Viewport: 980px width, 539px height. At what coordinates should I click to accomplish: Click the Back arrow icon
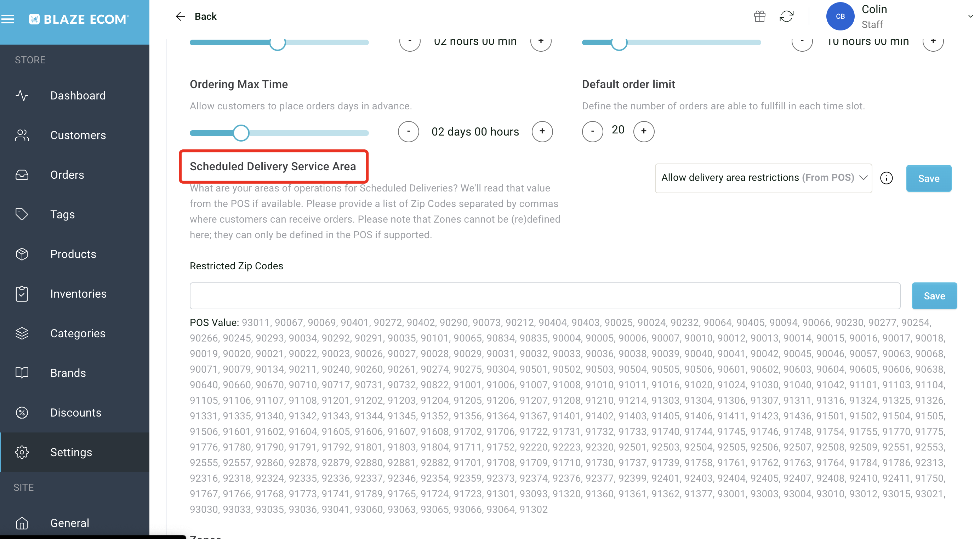click(x=180, y=16)
